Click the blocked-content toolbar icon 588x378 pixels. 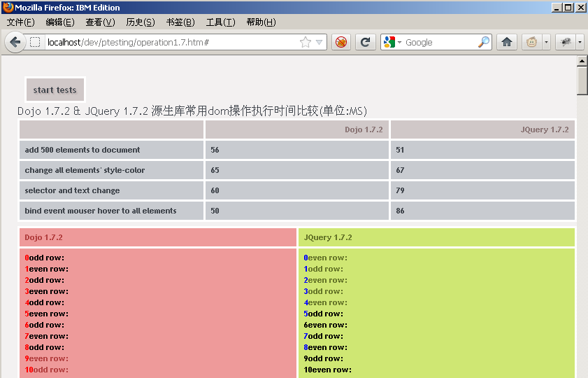tap(341, 42)
